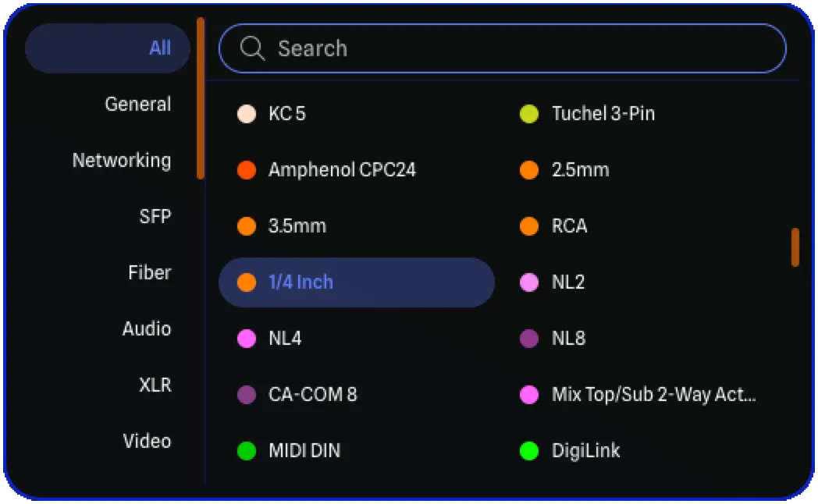818x504 pixels.
Task: Switch to the Networking filter
Action: coord(122,160)
